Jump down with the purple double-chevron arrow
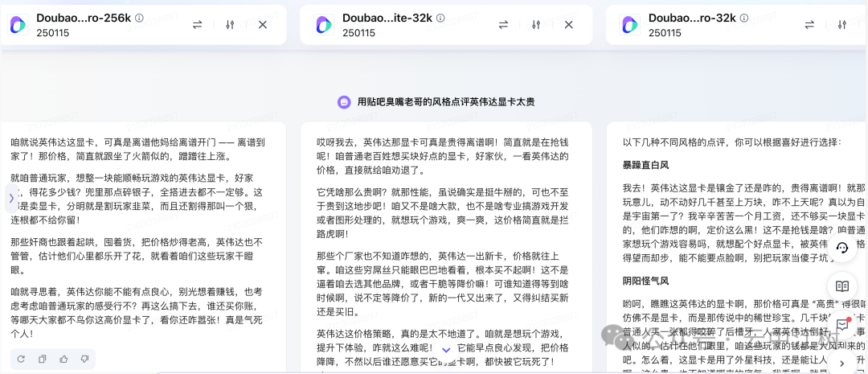 tap(446, 350)
